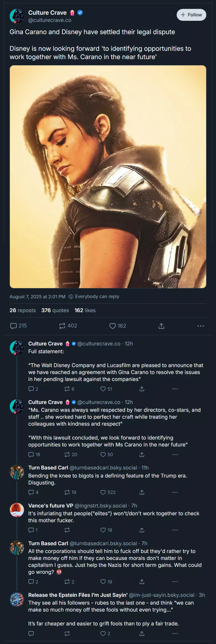Share the main Gina Carano post
Viewport: 216px width, 644px height.
(161, 326)
